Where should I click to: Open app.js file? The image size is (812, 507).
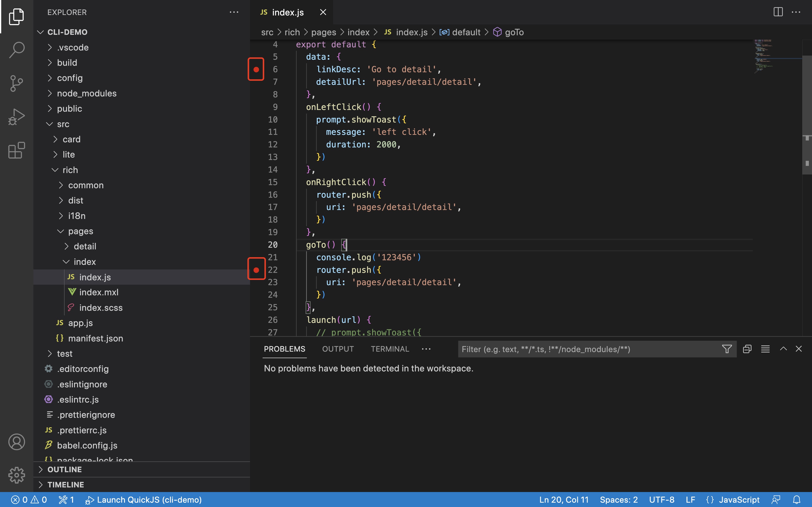point(142,323)
